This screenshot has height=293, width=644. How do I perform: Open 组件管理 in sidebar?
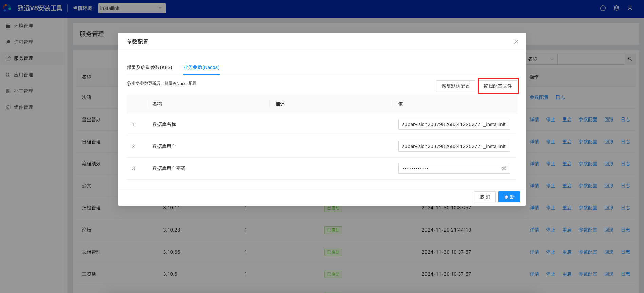click(x=23, y=107)
